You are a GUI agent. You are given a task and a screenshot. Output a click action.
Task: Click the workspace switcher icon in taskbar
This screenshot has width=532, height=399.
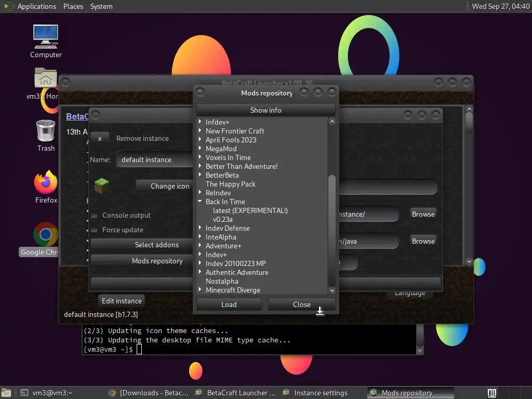(x=492, y=393)
